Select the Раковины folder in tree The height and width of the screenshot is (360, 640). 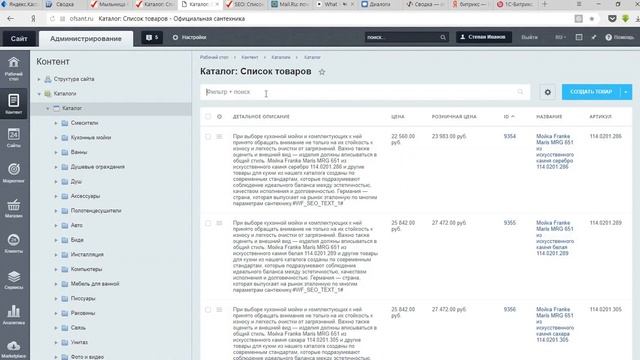83,313
